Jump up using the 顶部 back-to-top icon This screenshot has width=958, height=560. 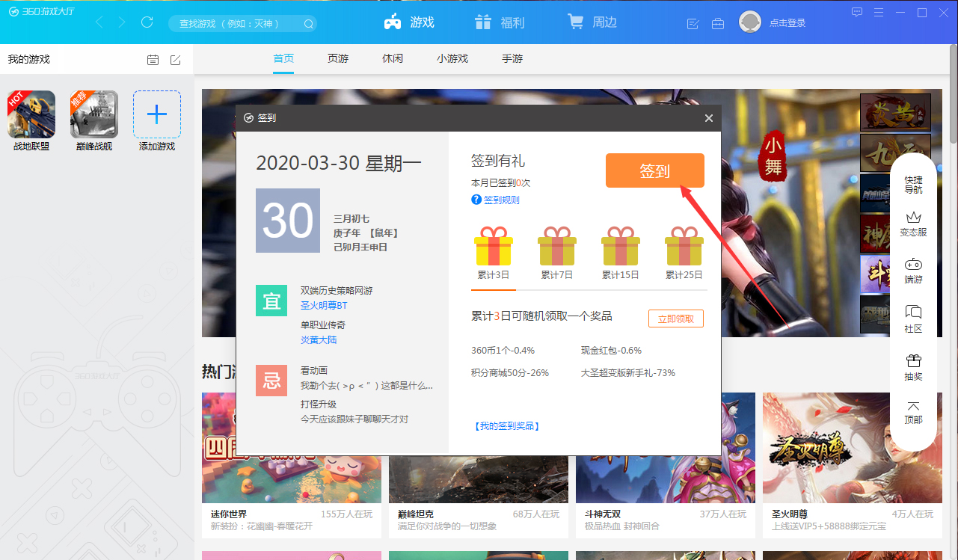[x=913, y=411]
